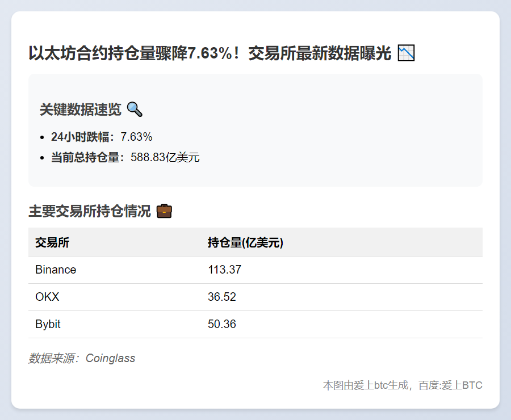Expand the 关键数据速览 summary panel
Screen dimensions: 511x420
[x=79, y=110]
